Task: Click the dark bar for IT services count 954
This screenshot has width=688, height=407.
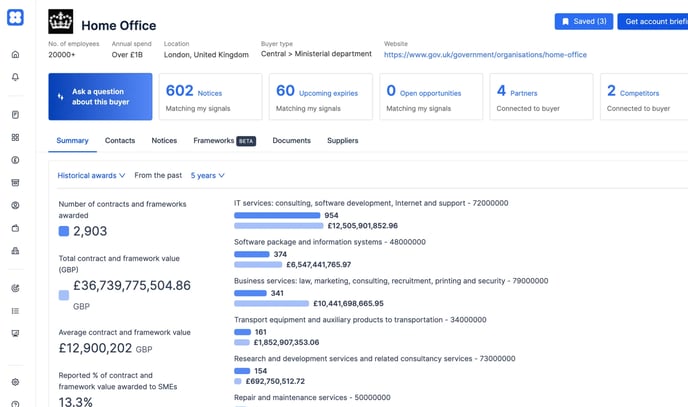Action: coord(277,215)
